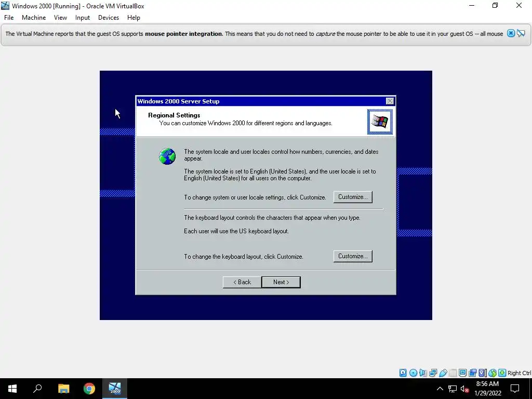This screenshot has height=399, width=532.
Task: Click the network adapters status icon
Action: (x=433, y=373)
